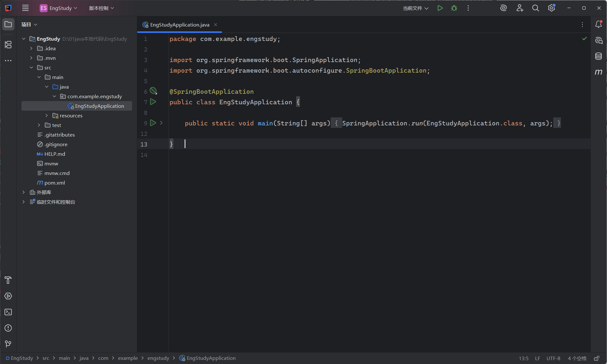
Task: Select mvnw.cmd file
Action: pyautogui.click(x=53, y=173)
